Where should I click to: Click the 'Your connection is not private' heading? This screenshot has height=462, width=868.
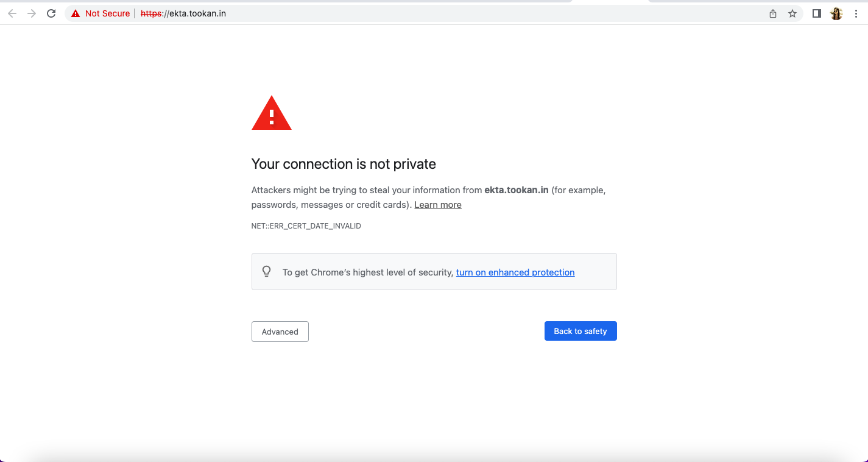[344, 164]
